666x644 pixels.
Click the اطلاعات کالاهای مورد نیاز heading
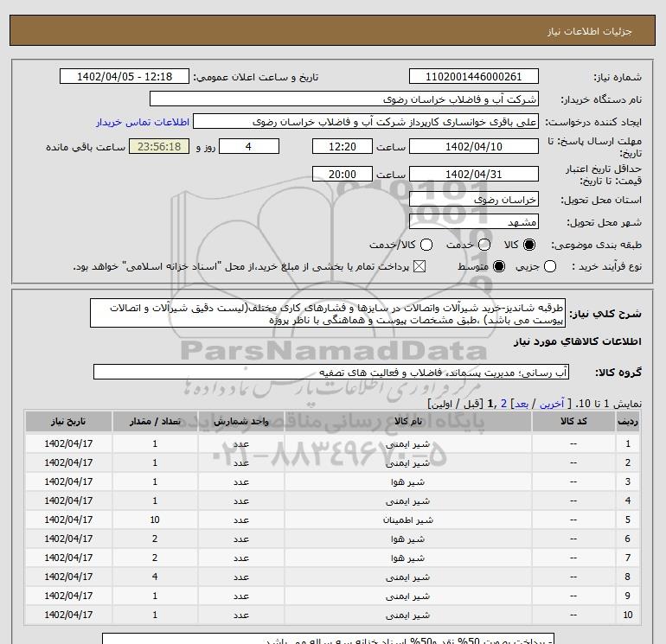[x=578, y=341]
